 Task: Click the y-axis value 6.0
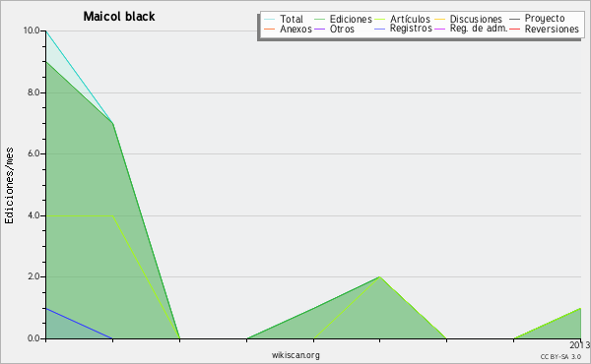tap(33, 153)
